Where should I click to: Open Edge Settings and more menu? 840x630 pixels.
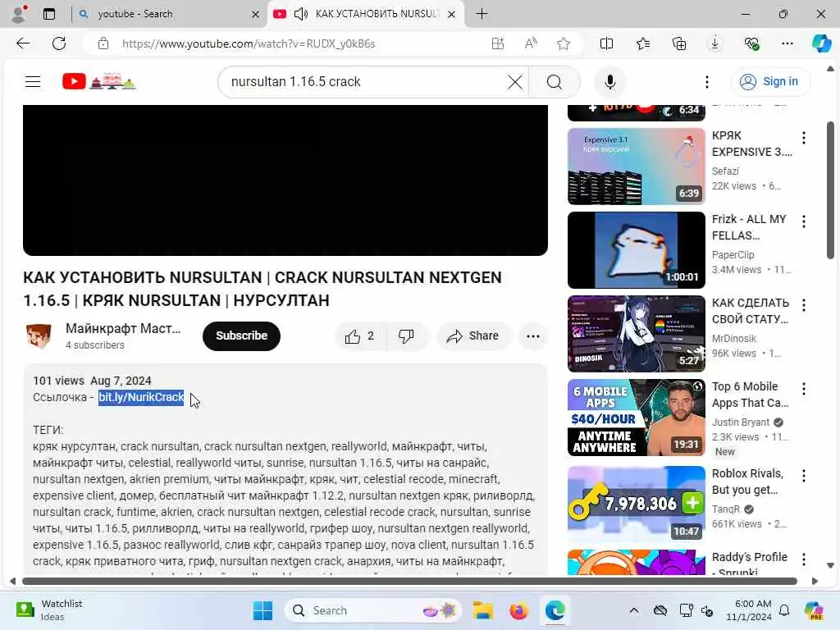(787, 43)
